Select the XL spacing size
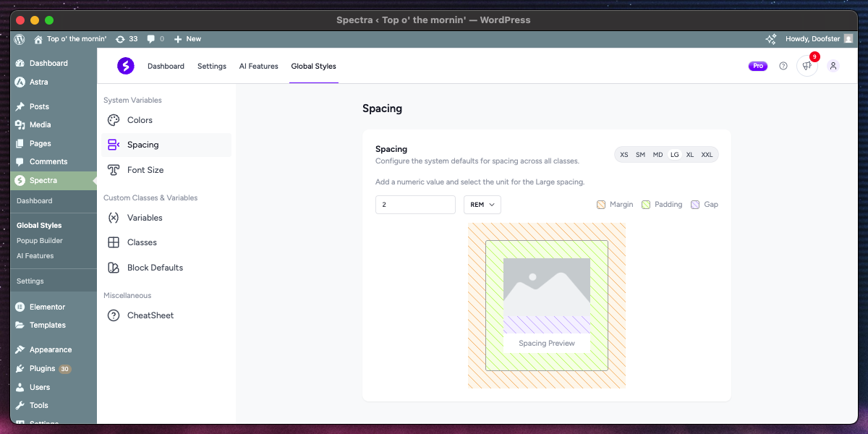Viewport: 868px width, 434px height. pos(690,155)
